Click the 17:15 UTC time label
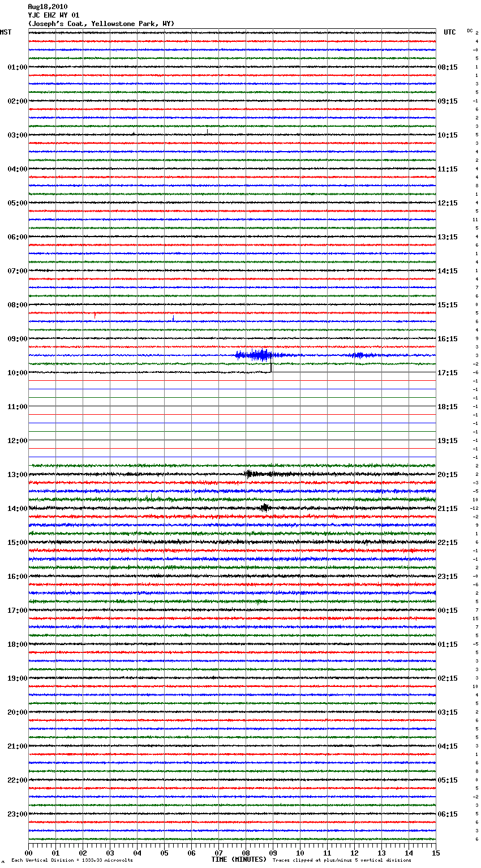Screen dimensions: 481x868 448,373
